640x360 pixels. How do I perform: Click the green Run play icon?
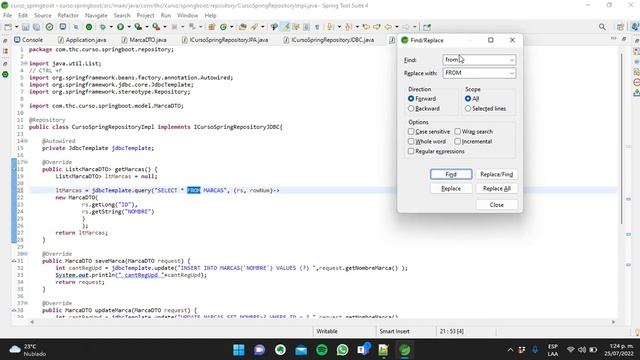[x=120, y=27]
